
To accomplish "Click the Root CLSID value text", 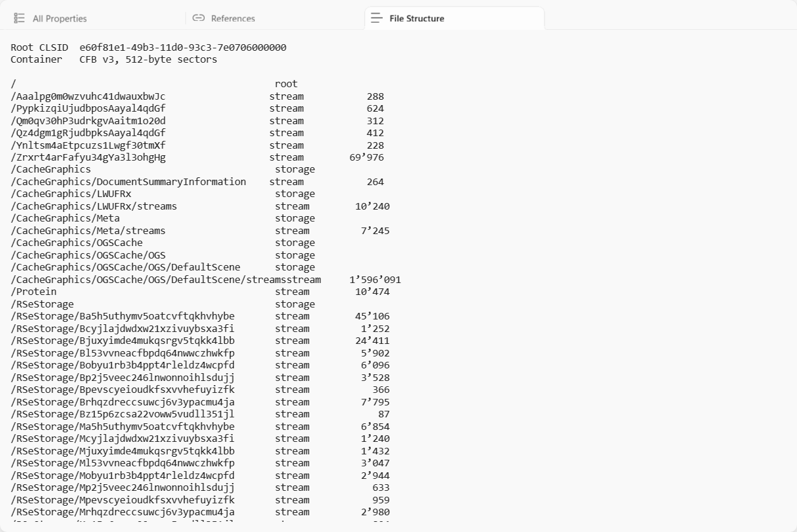I will 183,47.
